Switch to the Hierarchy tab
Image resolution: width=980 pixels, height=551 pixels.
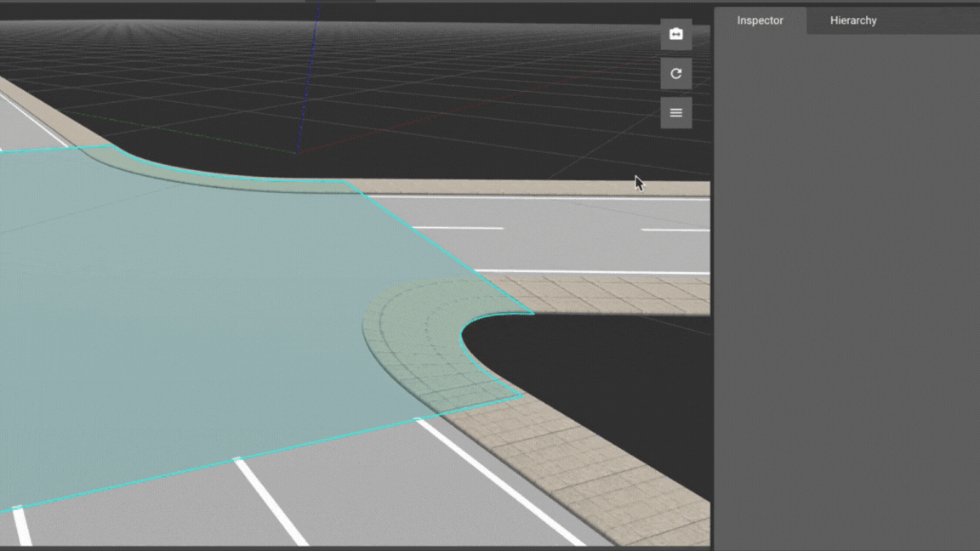pos(852,20)
